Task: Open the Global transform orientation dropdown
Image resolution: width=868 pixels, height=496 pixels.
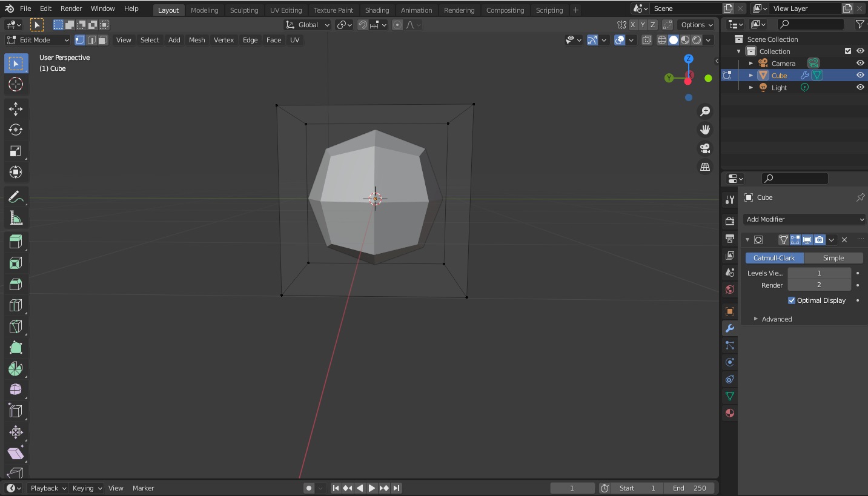Action: pyautogui.click(x=308, y=25)
